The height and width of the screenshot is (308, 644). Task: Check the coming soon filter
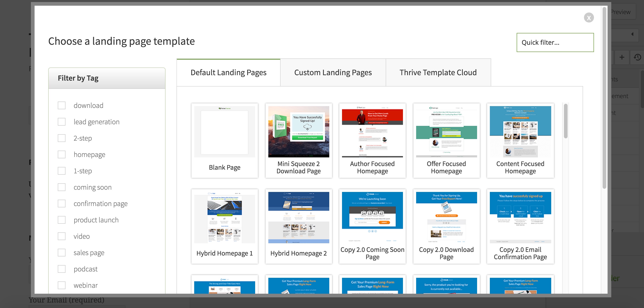(x=61, y=187)
